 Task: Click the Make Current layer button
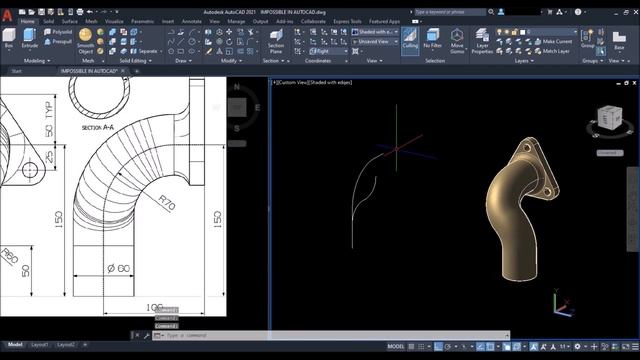(553, 41)
